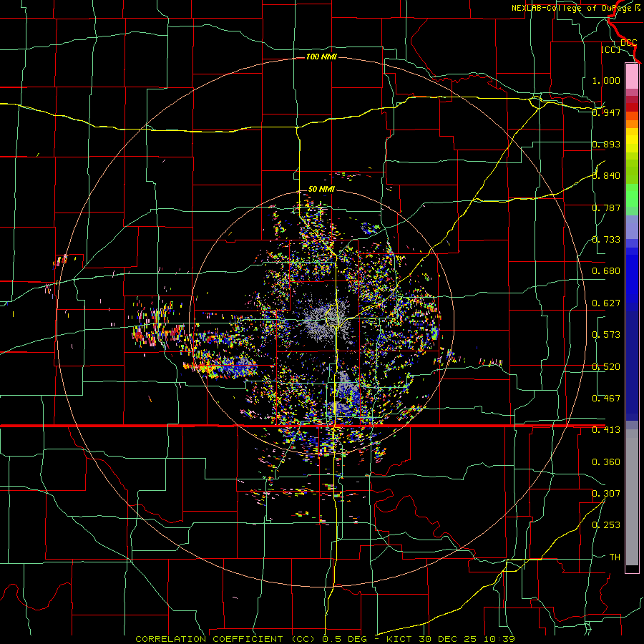Click the "50 NMI" range ring label
The width and height of the screenshot is (644, 644).
[321, 190]
